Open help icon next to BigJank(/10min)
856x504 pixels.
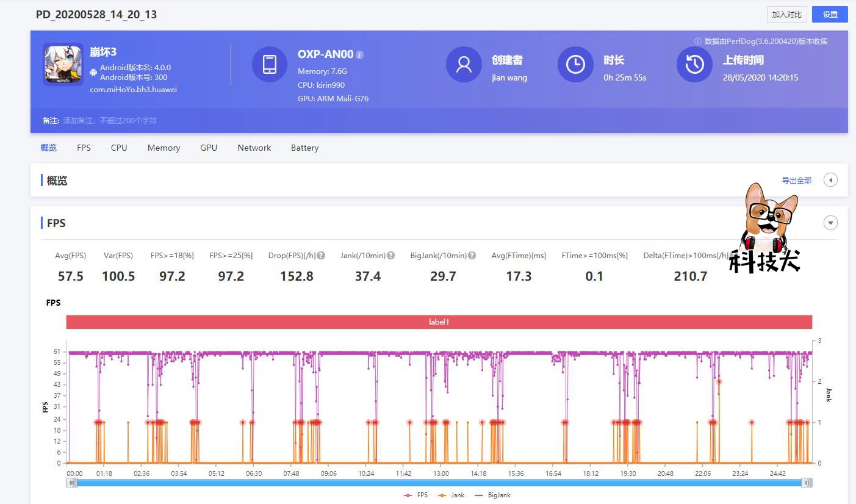click(x=472, y=256)
